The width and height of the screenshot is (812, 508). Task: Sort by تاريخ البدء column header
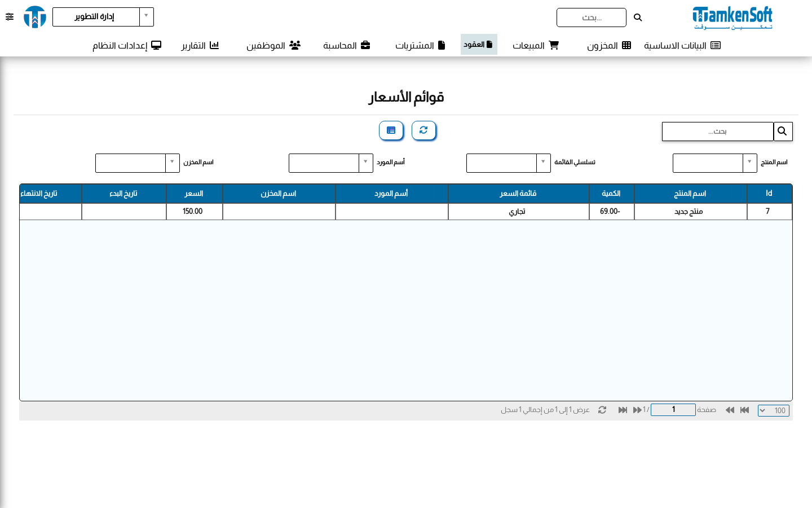pos(123,194)
